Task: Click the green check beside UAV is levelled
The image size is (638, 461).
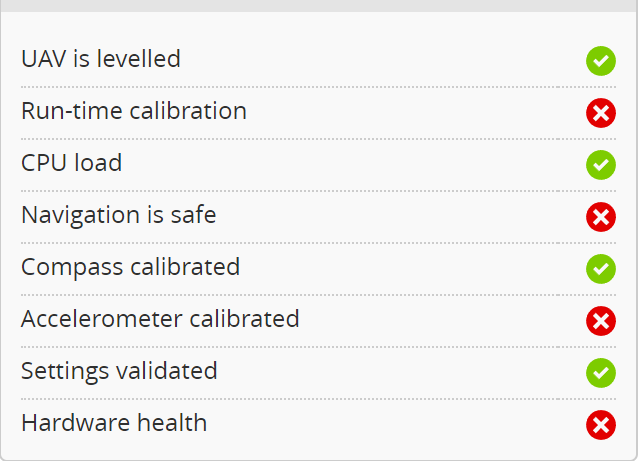Action: point(600,61)
